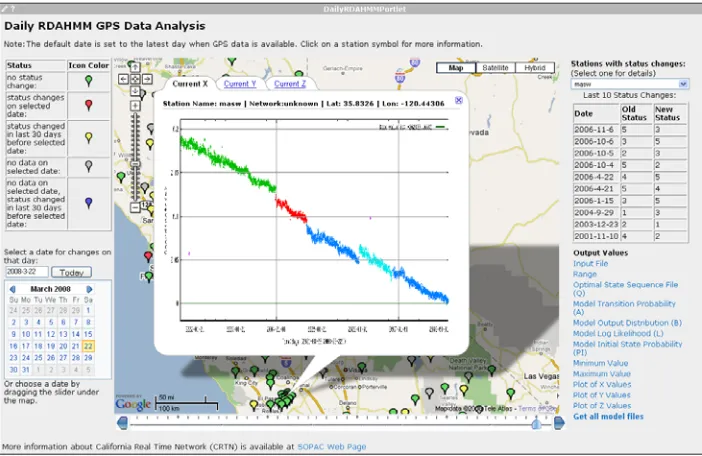Switch to the Current Z tab
Screen dimensions: 702x456
point(290,84)
